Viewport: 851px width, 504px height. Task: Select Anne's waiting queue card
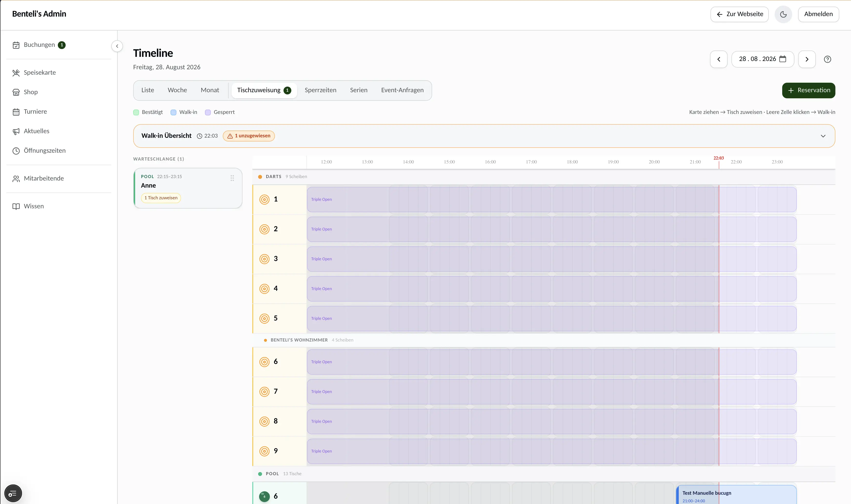click(x=188, y=188)
